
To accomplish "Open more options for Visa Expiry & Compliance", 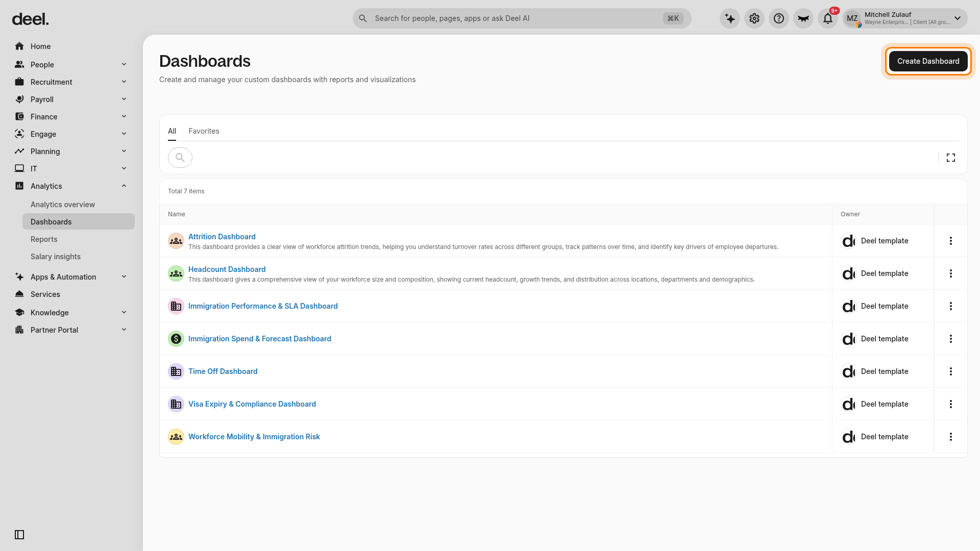I will pos(951,404).
